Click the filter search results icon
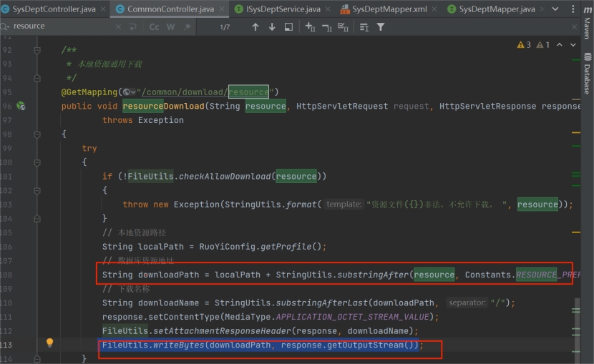Screen dimensions: 594x364 tap(381, 26)
